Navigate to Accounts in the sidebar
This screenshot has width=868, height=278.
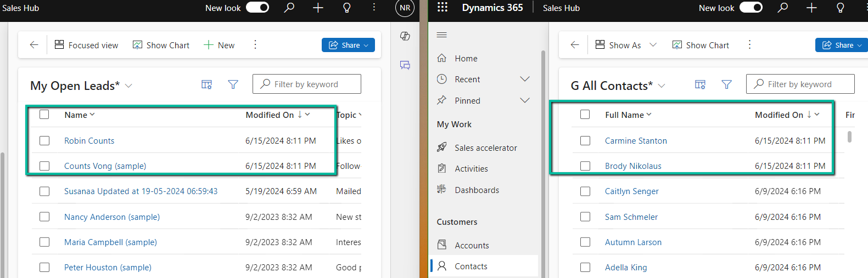click(x=472, y=246)
